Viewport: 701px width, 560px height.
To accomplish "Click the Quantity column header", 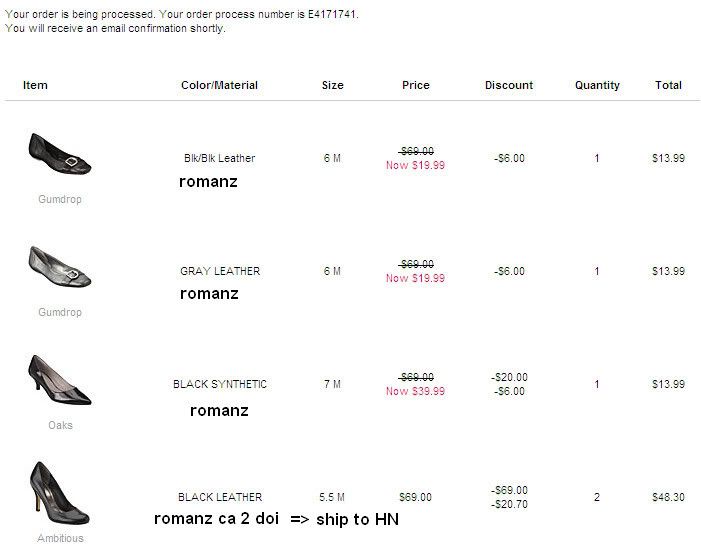I will click(597, 85).
